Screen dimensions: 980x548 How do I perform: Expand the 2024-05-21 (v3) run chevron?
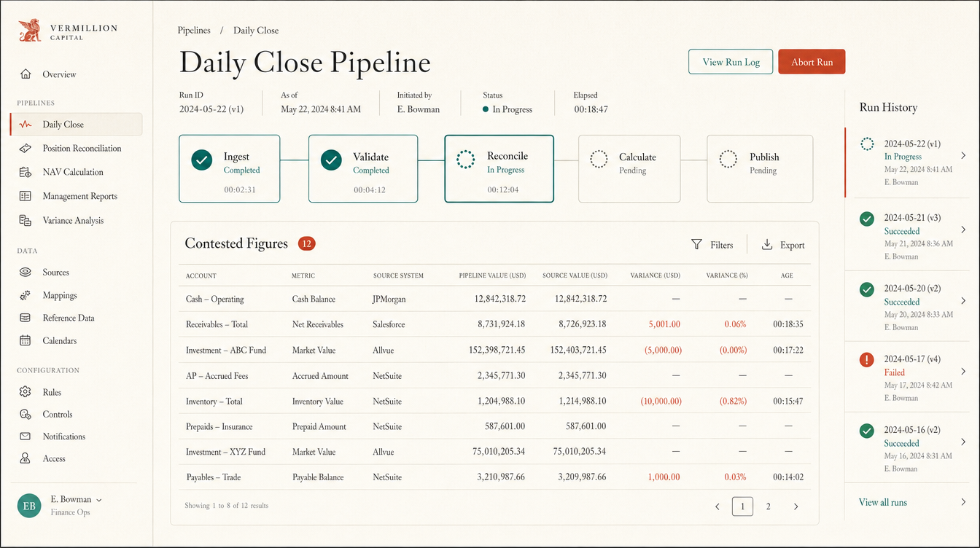point(963,230)
